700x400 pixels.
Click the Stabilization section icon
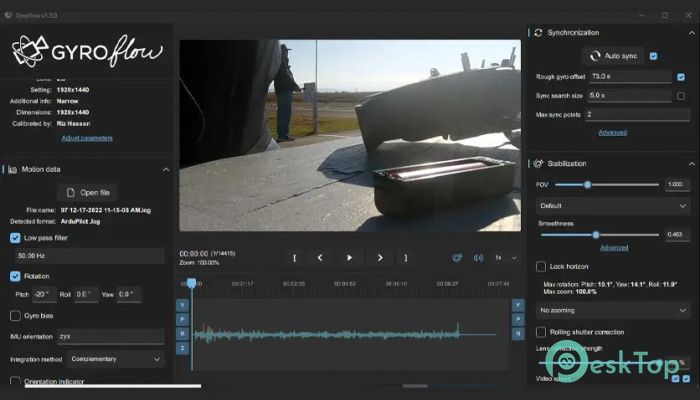coord(538,164)
